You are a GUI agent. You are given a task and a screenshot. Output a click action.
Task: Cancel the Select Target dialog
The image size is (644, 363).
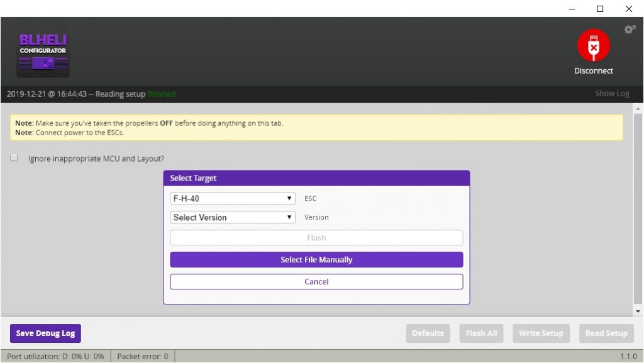[316, 282]
